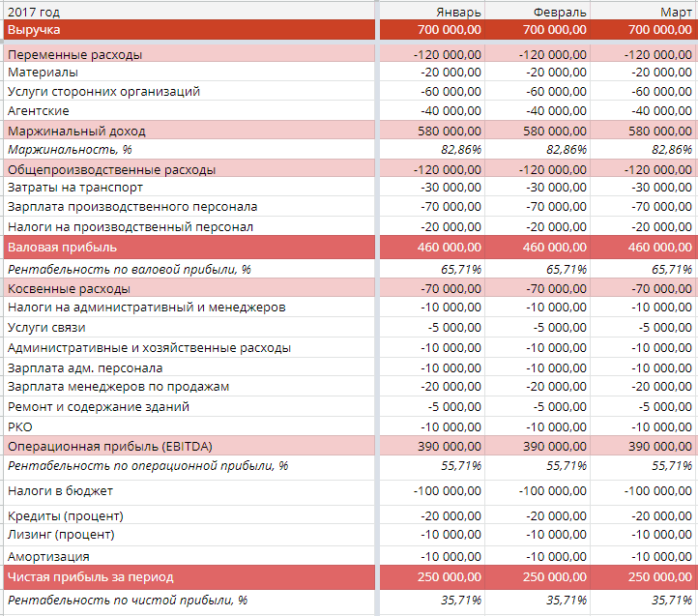Click the Затраты на транспорт row label
This screenshot has width=698, height=616.
(x=75, y=188)
